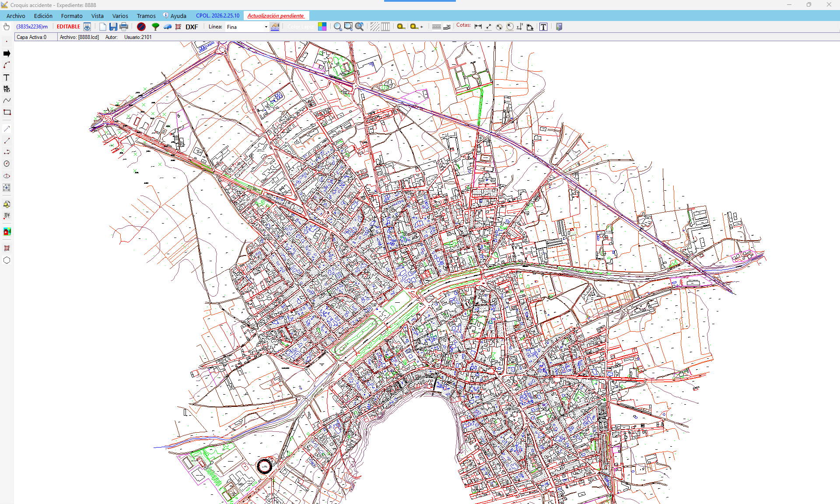The width and height of the screenshot is (840, 504).
Task: Toggle the EDITABLE mode indicator
Action: (x=68, y=27)
